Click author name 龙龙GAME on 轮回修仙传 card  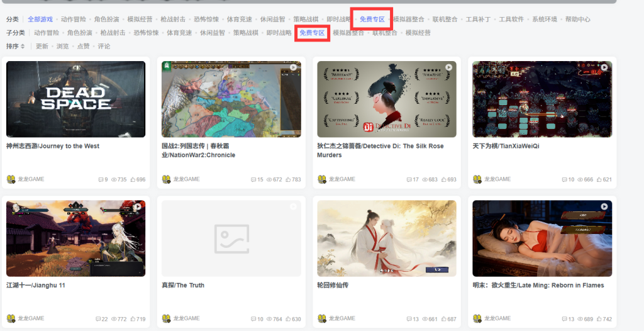(341, 318)
